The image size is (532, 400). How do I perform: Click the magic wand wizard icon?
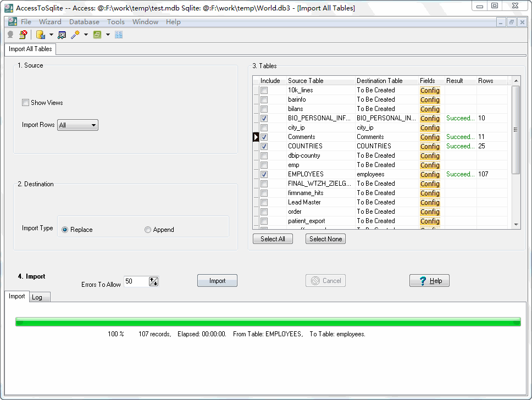75,35
